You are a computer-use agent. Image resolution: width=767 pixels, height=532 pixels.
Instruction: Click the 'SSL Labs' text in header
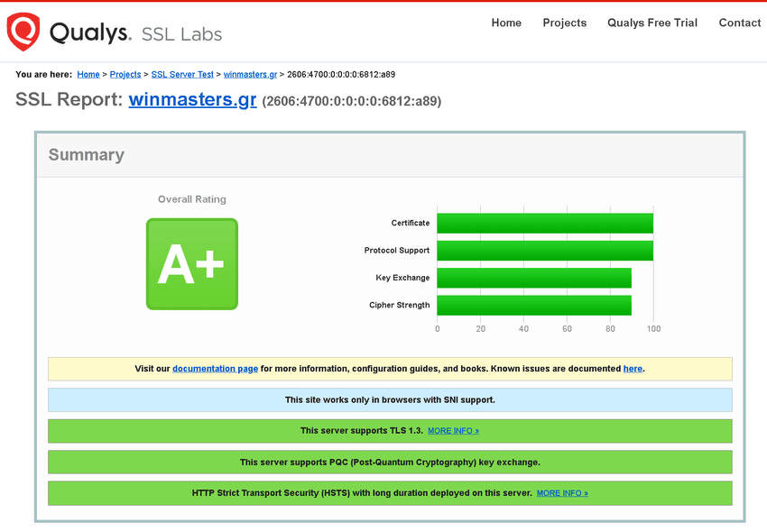[181, 34]
